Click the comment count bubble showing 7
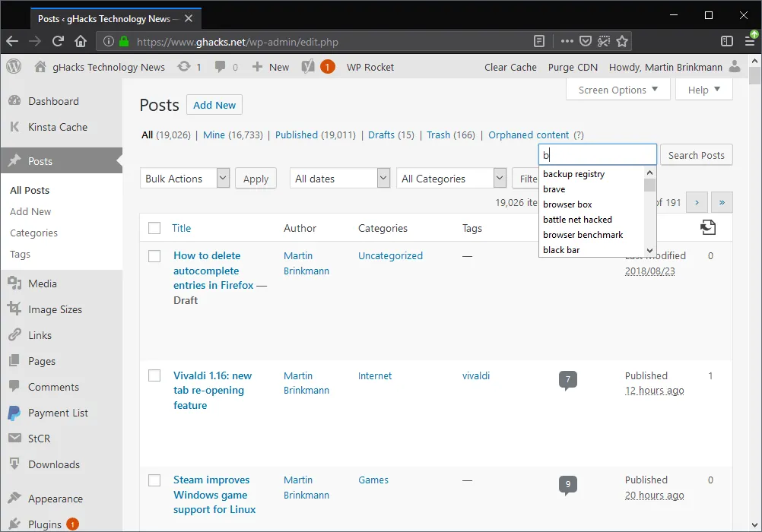762x532 pixels. pos(567,379)
